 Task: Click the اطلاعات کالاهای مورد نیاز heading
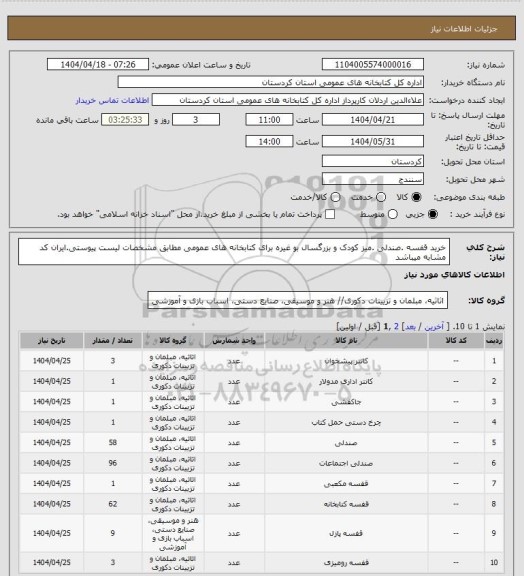click(455, 275)
